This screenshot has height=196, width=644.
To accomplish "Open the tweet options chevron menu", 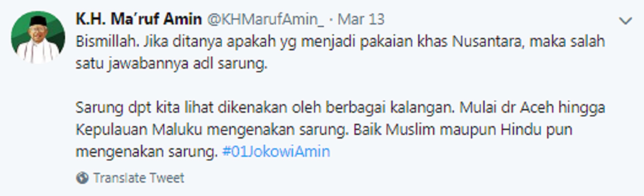I will click(x=625, y=21).
